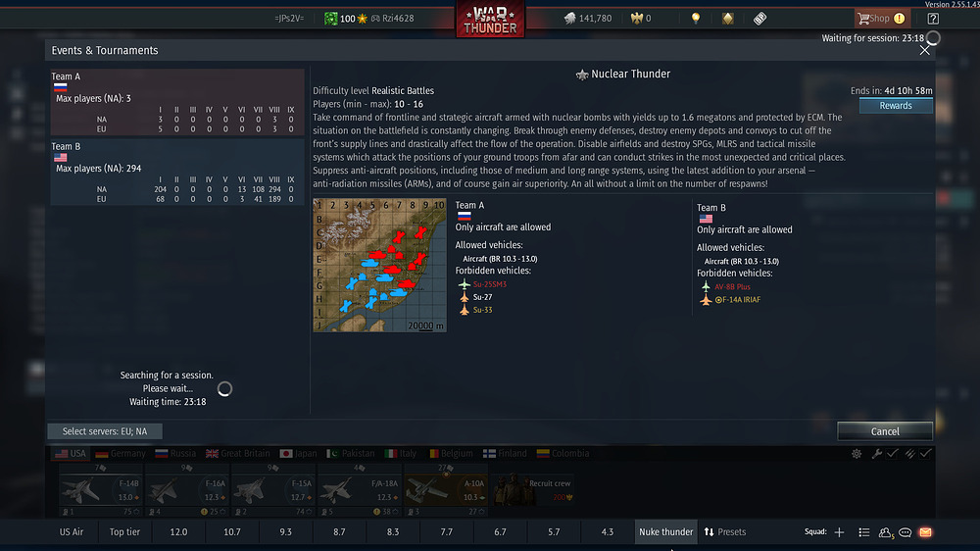Click the question mark help icon
The width and height of the screenshot is (980, 551).
click(933, 18)
